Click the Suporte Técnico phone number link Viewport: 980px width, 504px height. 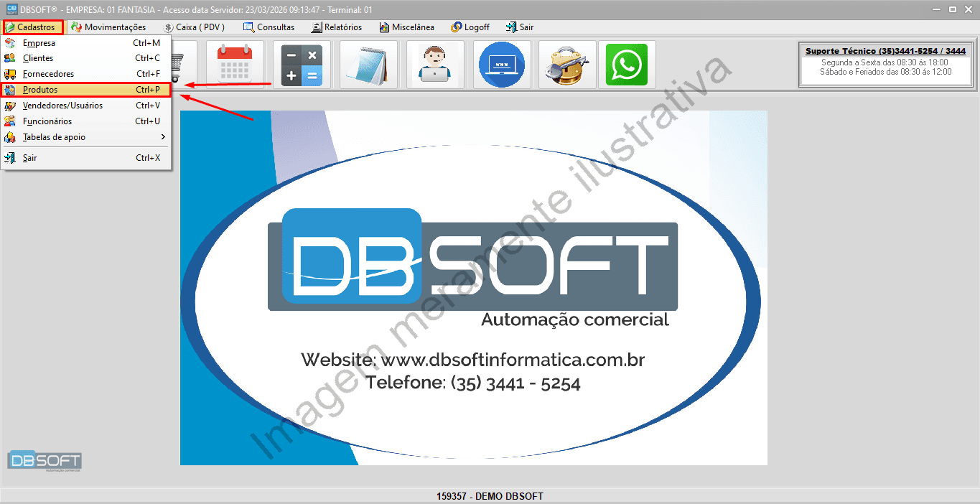click(x=885, y=50)
